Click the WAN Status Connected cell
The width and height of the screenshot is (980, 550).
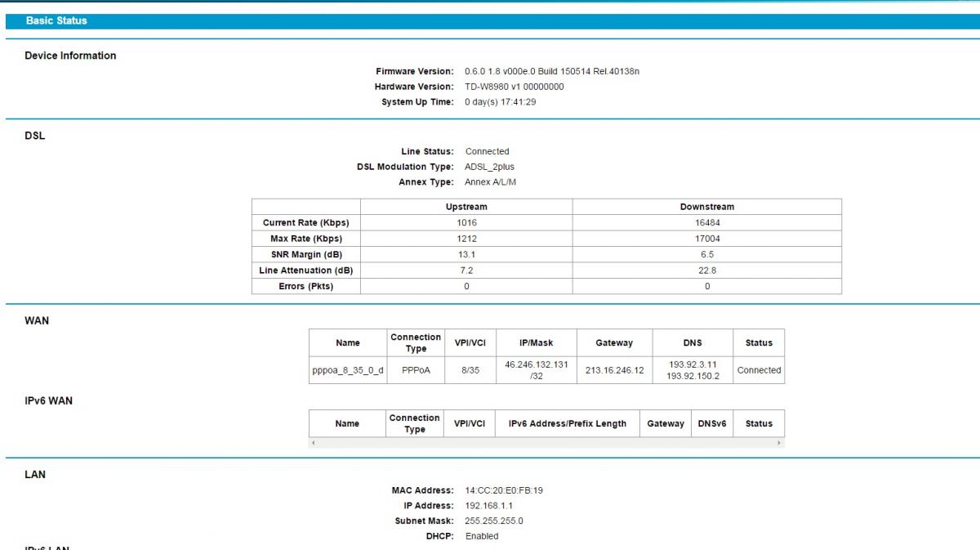(759, 370)
